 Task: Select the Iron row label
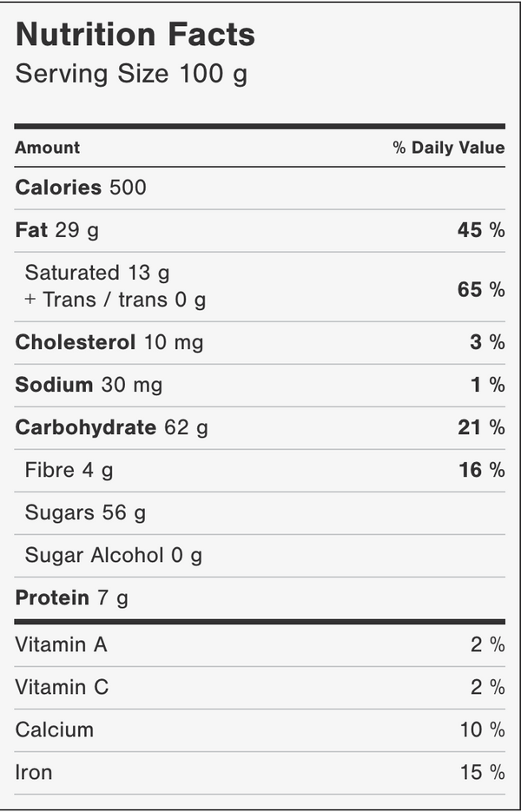point(33,772)
